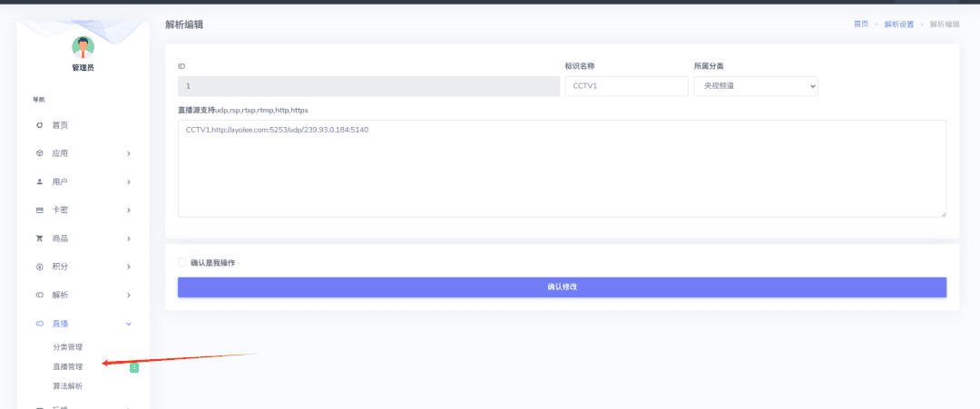Click the 管理员 username text
Viewport: 980px width, 409px height.
pos(83,67)
